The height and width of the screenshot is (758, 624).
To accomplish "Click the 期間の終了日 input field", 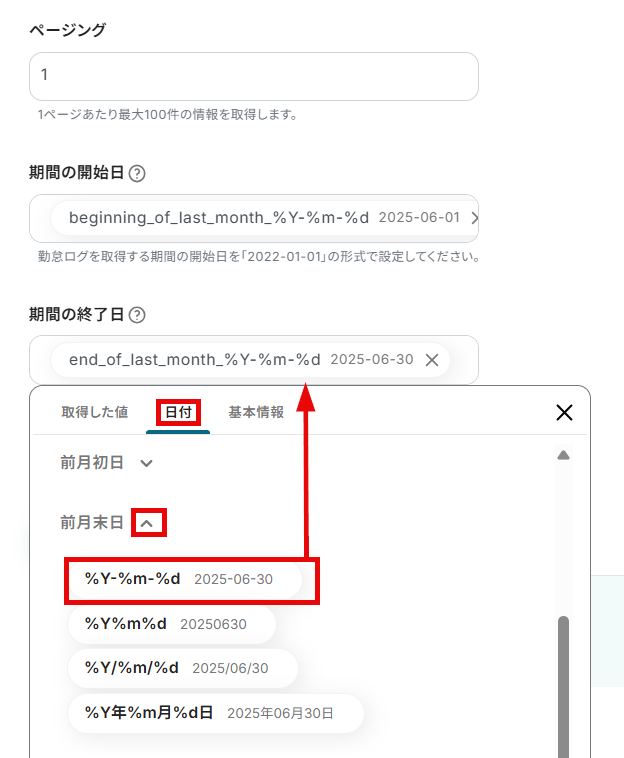I will coord(254,360).
